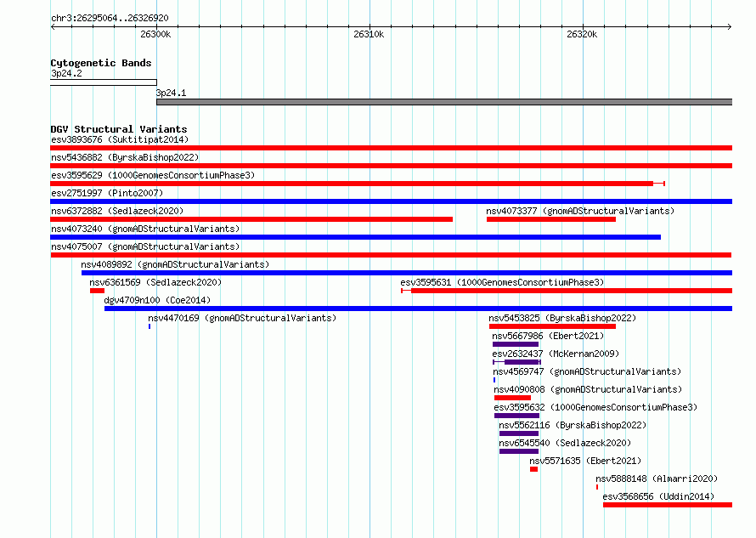Screen dimensions: 756x538
Task: Click the nsv4569747 (gnomADStructuralVariants) label
Action: click(587, 371)
